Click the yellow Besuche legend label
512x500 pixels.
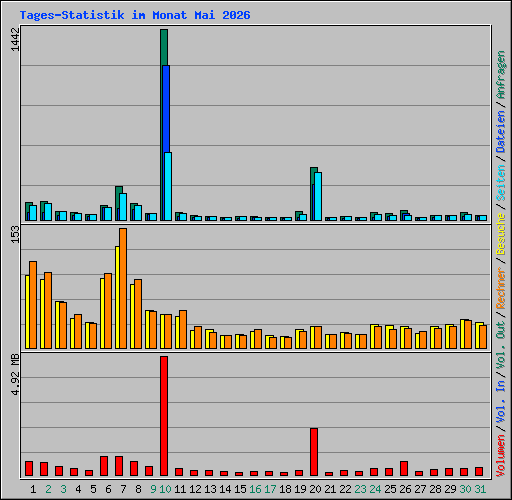(x=500, y=234)
